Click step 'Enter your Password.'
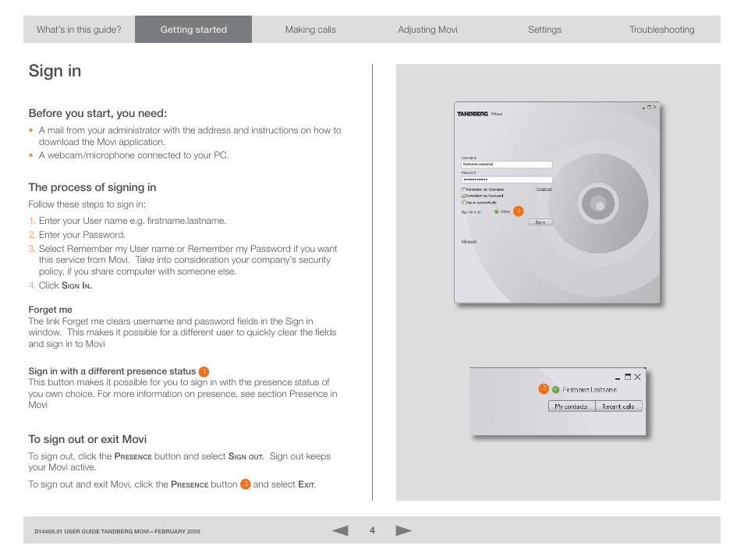This screenshot has width=744, height=560. click(x=82, y=235)
